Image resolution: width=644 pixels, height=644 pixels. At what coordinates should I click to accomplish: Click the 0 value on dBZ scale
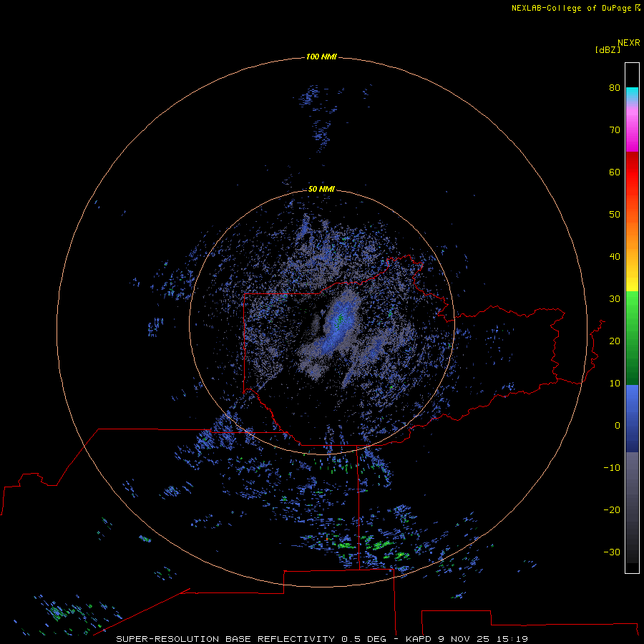pyautogui.click(x=618, y=426)
